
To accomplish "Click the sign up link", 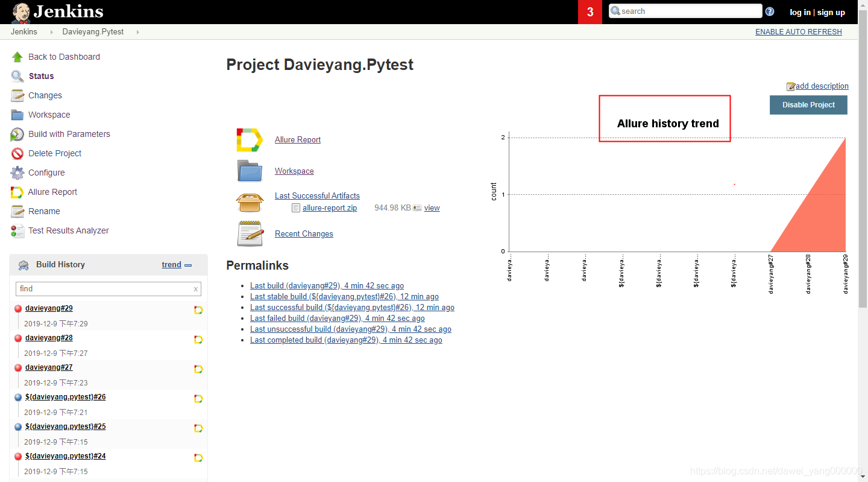I will (x=831, y=12).
